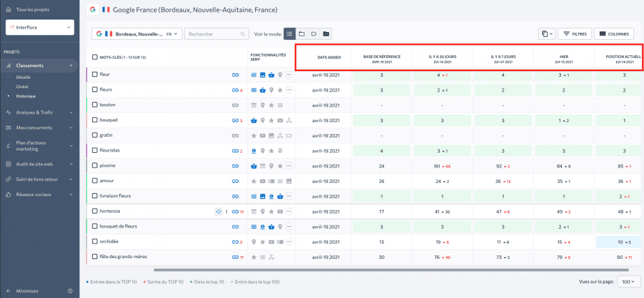Check the livraison fleurs keyword checkbox
644x298 pixels.
coord(95,197)
